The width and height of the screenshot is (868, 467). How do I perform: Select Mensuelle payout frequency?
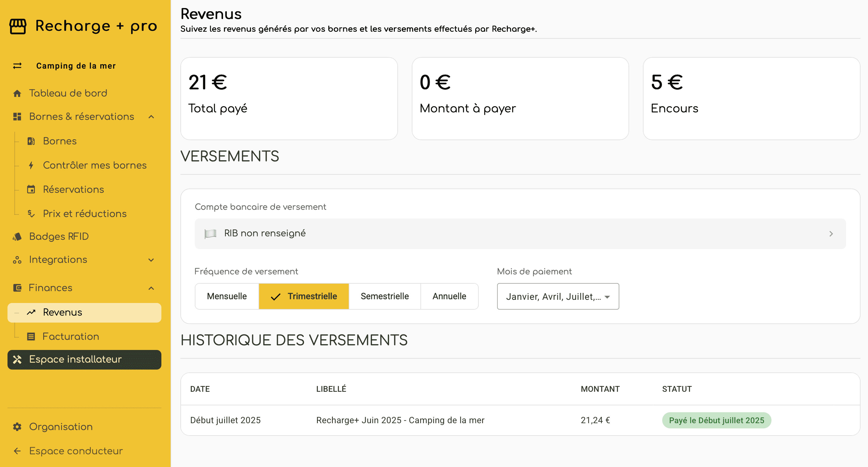[x=227, y=296]
